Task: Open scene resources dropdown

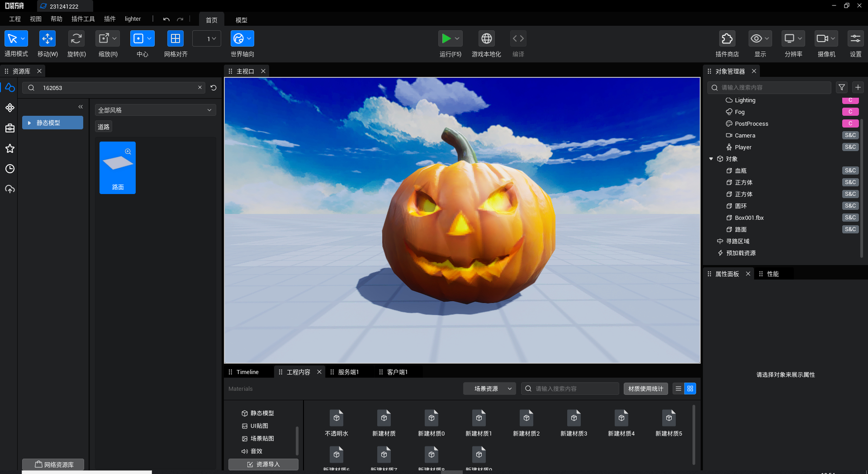Action: coord(489,389)
